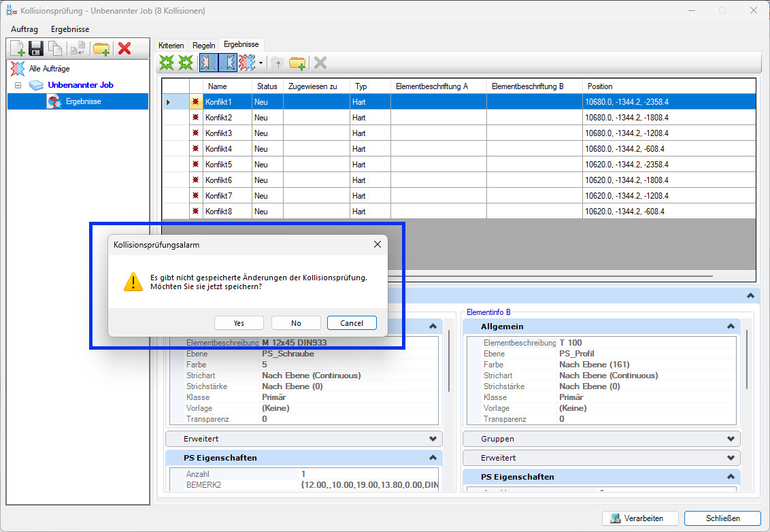Screen dimensions: 770x532
Task: Click the Typ column header
Action: tap(370, 86)
